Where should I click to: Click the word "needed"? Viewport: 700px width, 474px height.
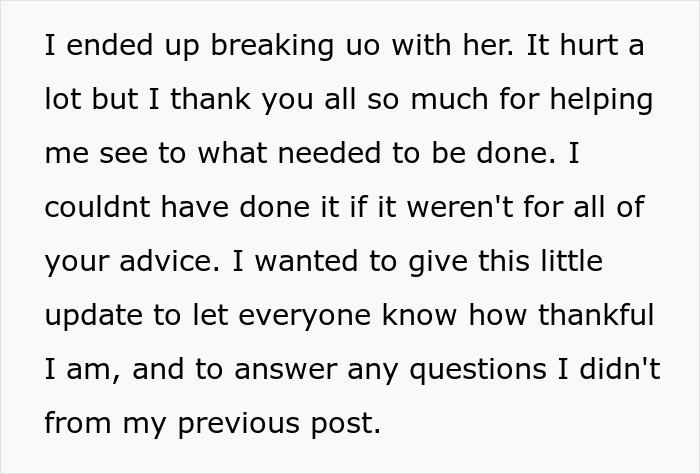pos(329,153)
